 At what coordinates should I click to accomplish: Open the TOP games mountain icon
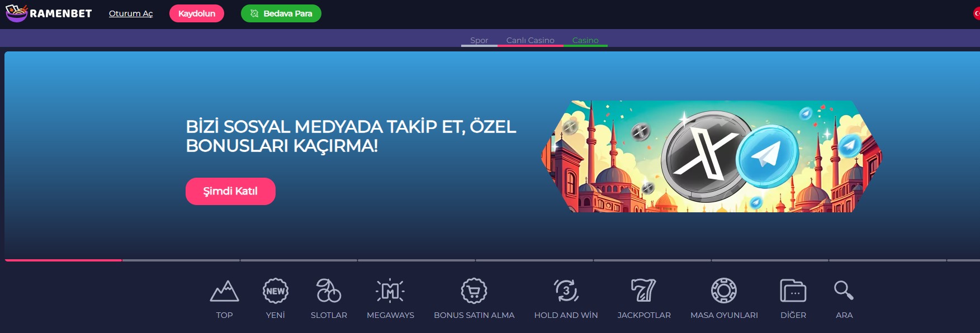pos(224,291)
